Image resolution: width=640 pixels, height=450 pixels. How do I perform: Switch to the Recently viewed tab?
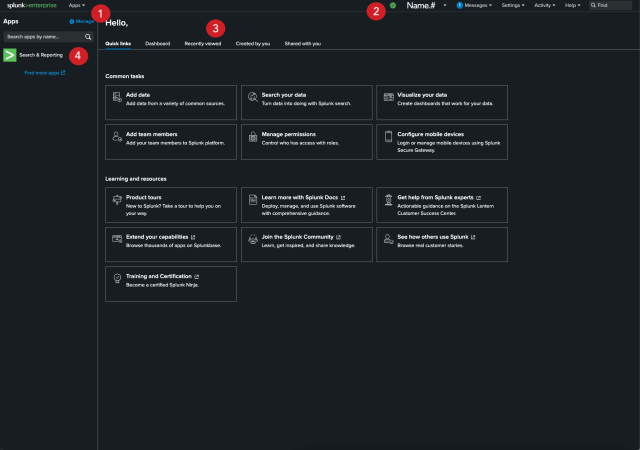coord(203,44)
